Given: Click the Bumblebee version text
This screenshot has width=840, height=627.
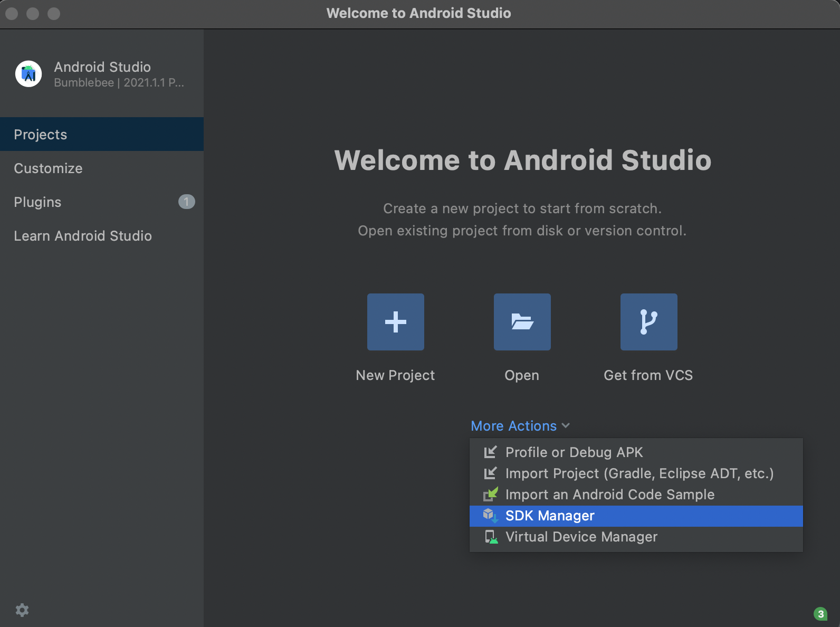Looking at the screenshot, I should pyautogui.click(x=119, y=82).
